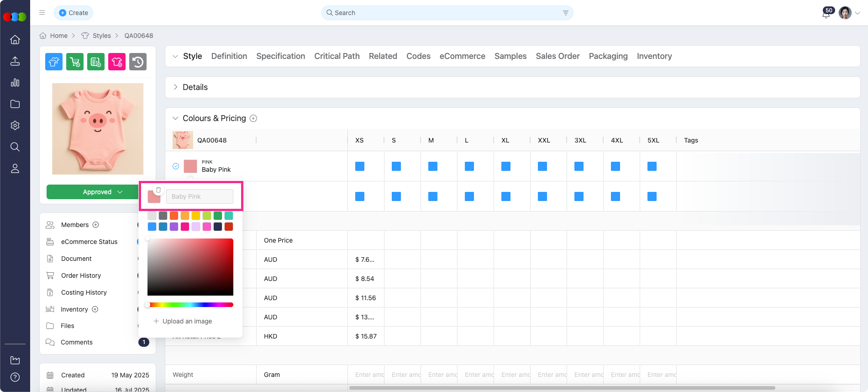Open the history clock icon button
This screenshot has width=868, height=392.
click(138, 62)
